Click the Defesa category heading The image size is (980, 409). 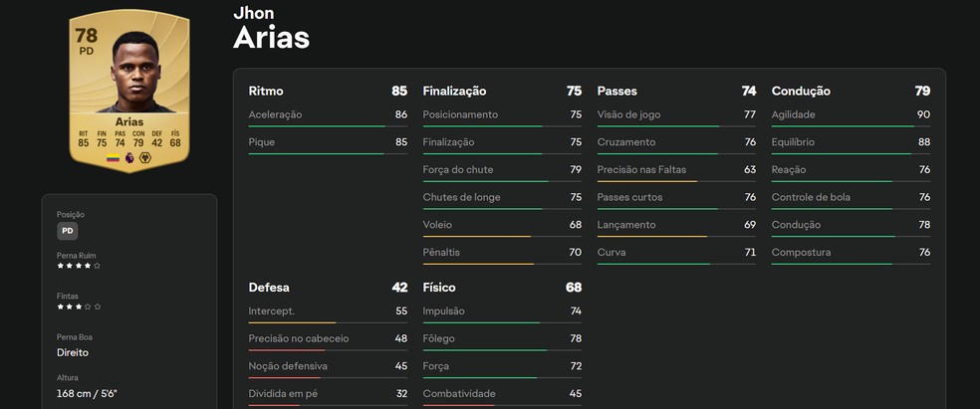coord(269,288)
